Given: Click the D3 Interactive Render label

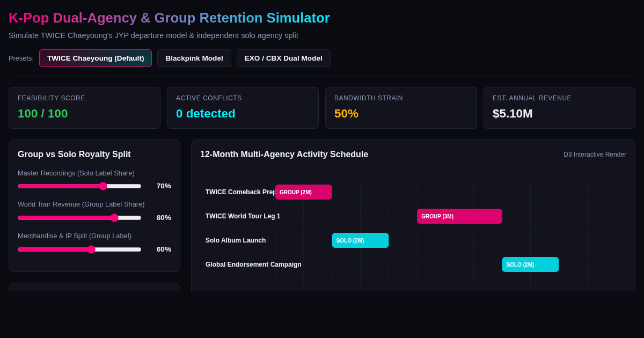Looking at the screenshot, I should click(595, 155).
